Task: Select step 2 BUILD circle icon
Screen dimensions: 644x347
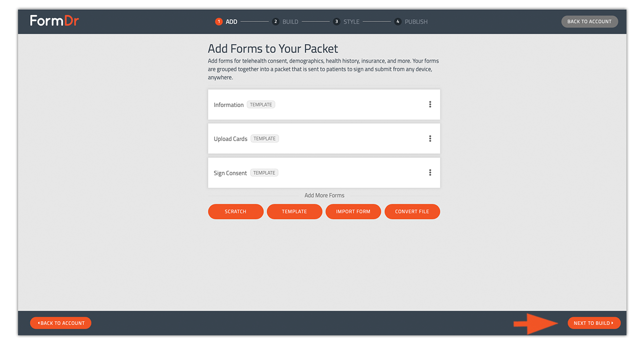Action: (x=276, y=21)
